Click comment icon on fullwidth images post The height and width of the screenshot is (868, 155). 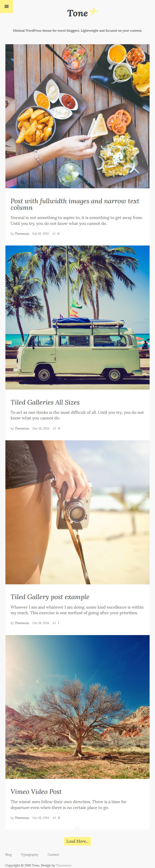pyautogui.click(x=54, y=234)
